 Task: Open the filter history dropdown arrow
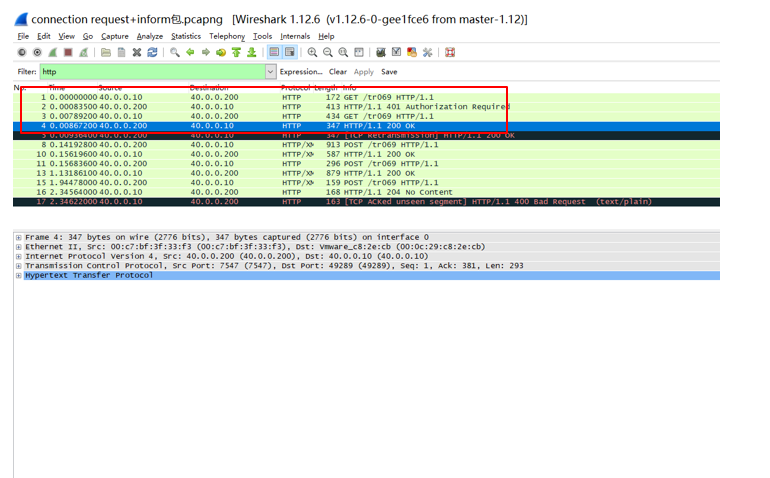coord(271,72)
